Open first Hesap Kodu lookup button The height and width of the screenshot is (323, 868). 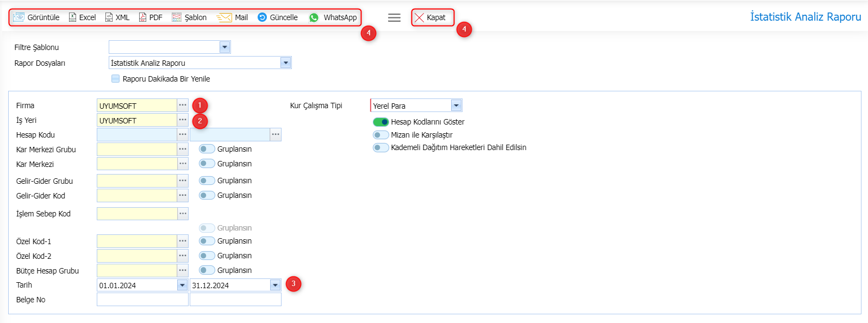pyautogui.click(x=183, y=134)
